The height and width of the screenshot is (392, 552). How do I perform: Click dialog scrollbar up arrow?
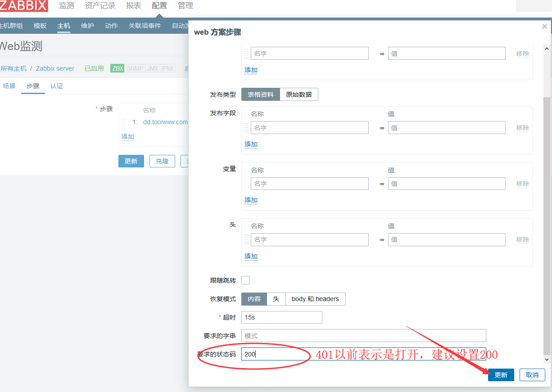[x=547, y=48]
